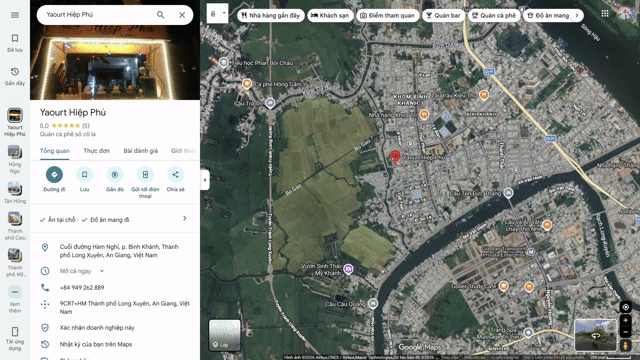Open the Hồng Ngự recent sidebar item
Image resolution: width=640 pixels, height=360 pixels.
point(15,160)
